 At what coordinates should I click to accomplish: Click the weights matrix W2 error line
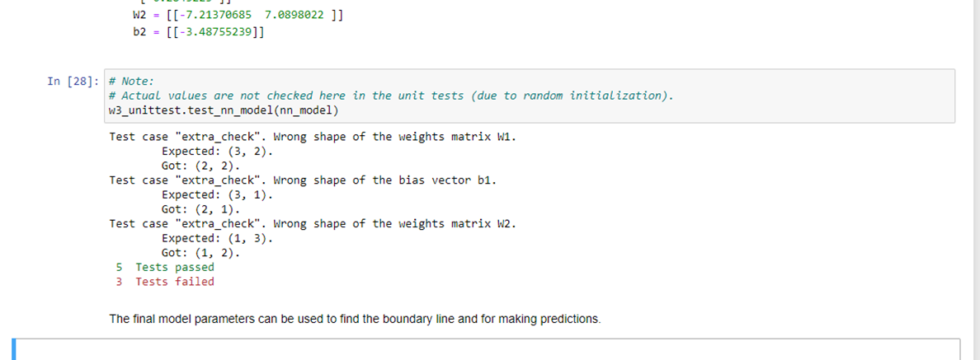(x=313, y=224)
